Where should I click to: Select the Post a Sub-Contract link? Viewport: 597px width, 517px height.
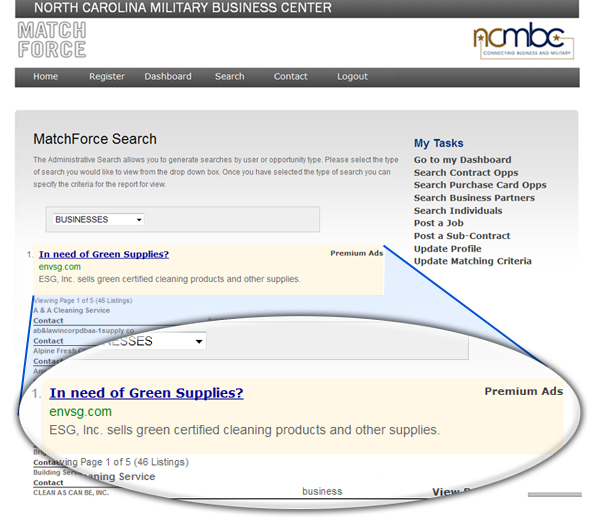[462, 236]
